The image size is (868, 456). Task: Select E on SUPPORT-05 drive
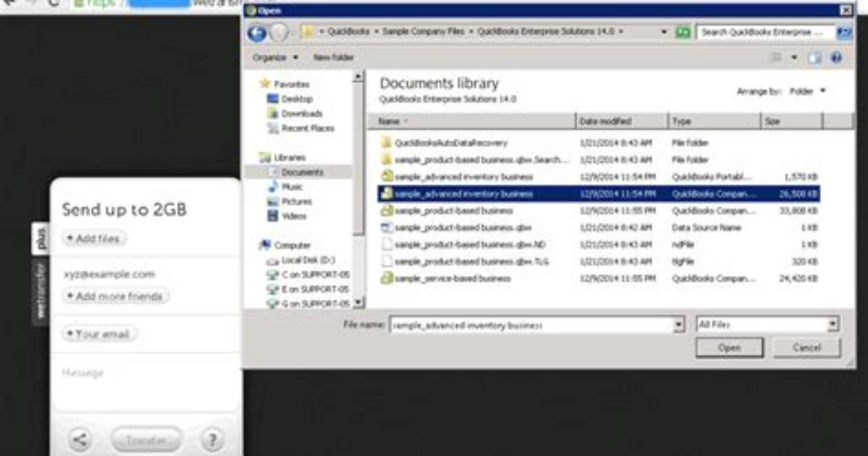315,289
